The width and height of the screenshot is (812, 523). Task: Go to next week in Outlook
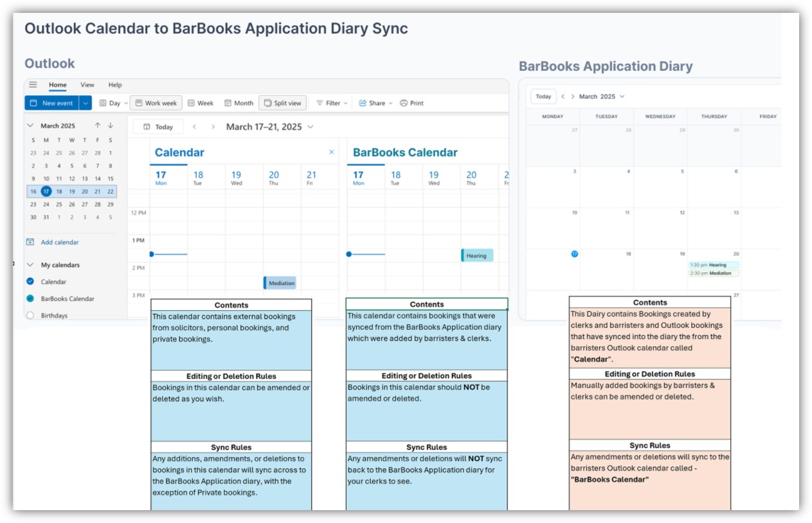(213, 127)
